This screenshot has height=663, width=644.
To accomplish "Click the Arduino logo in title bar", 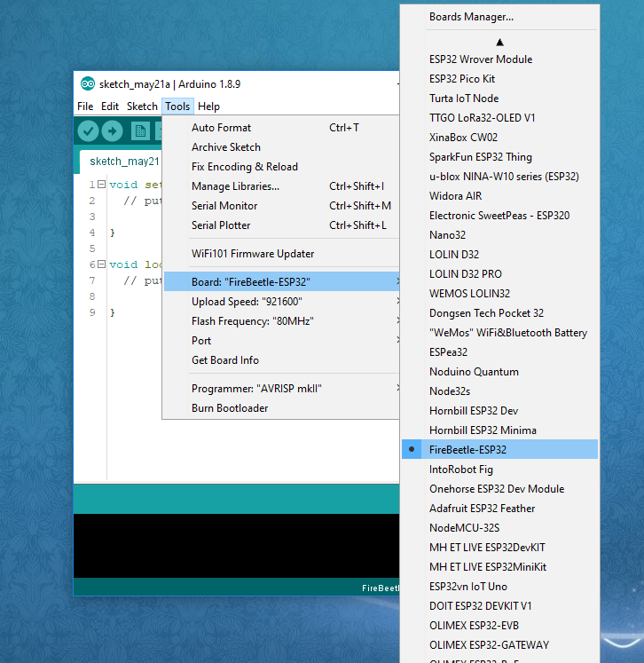I will [x=88, y=83].
